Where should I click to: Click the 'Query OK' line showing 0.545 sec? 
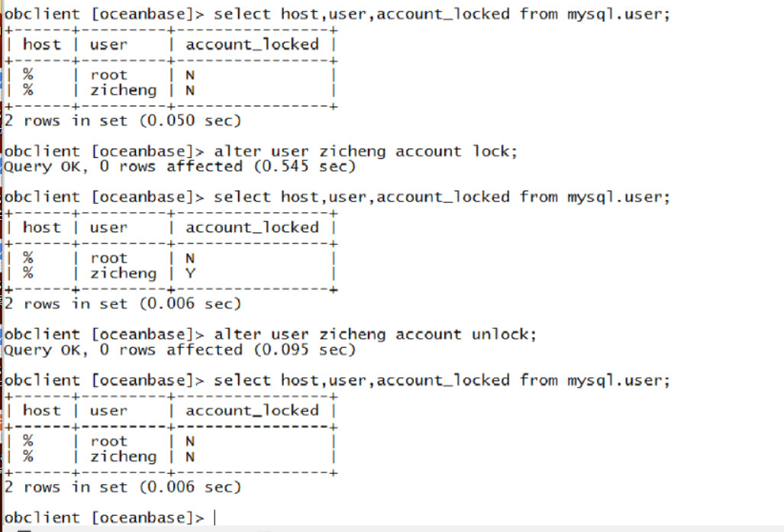pos(180,166)
